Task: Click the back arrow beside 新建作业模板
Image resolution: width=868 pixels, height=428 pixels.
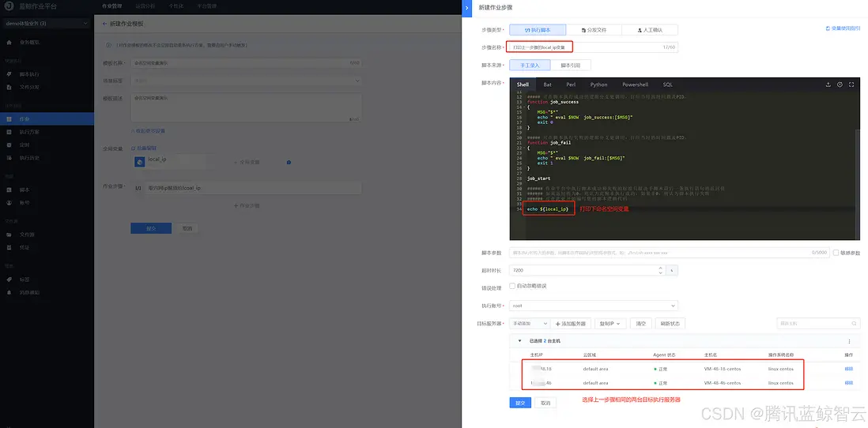Action: tap(104, 24)
